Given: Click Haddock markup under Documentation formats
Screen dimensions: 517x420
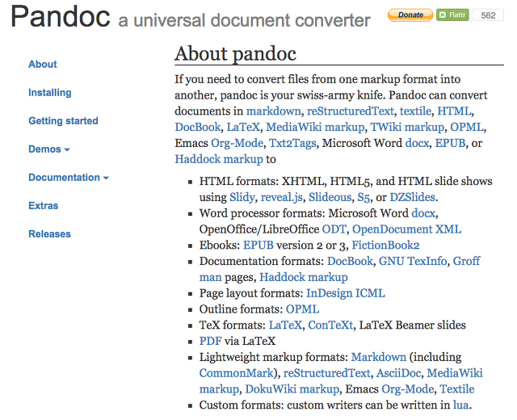Looking at the screenshot, I should click(x=304, y=277).
